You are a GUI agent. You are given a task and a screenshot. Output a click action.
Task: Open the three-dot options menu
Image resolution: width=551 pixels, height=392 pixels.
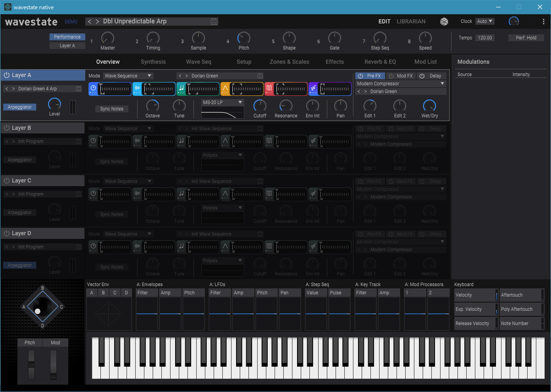tap(544, 22)
